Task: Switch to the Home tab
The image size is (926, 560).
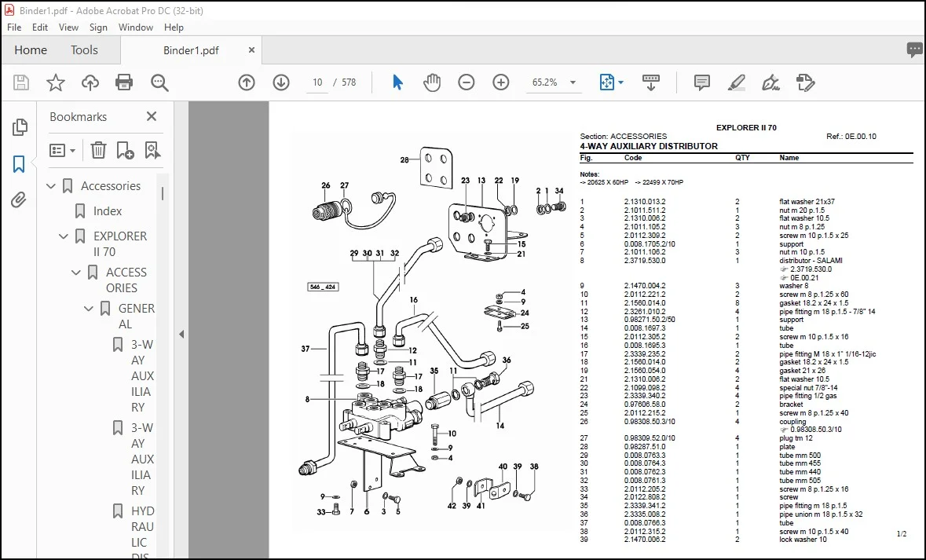Action: 31,50
